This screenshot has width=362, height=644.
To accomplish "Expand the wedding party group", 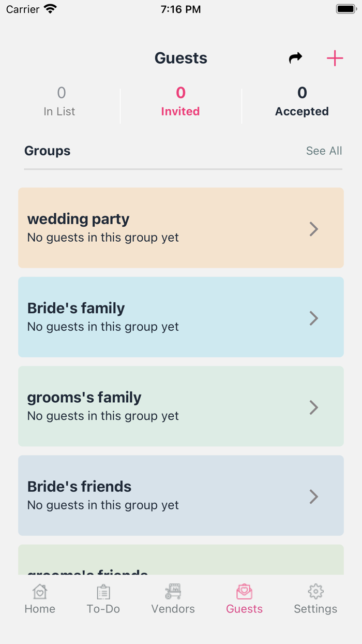I will tap(181, 228).
